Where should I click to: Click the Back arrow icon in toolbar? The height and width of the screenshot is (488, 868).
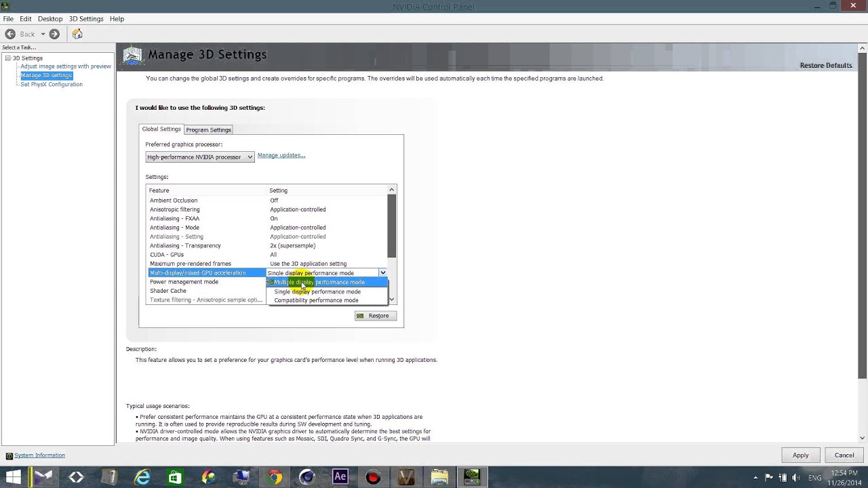click(9, 34)
